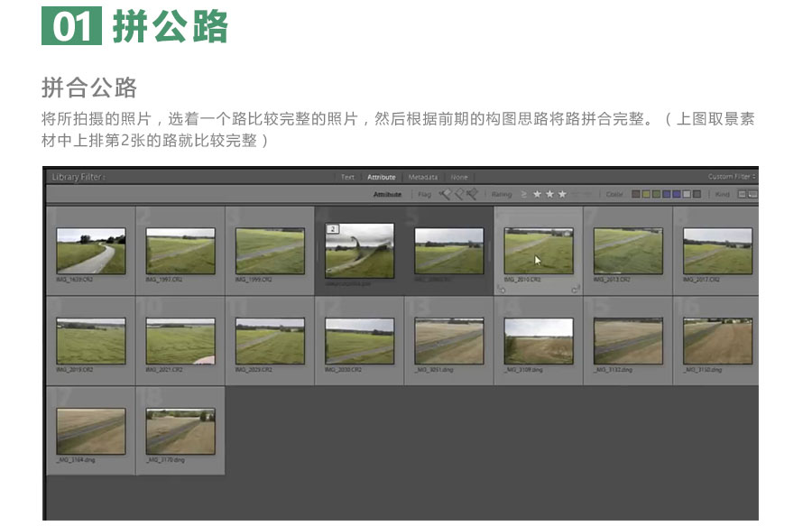Select thumbnail _MG_3132.dng
This screenshot has height=526, width=812.
(x=628, y=341)
